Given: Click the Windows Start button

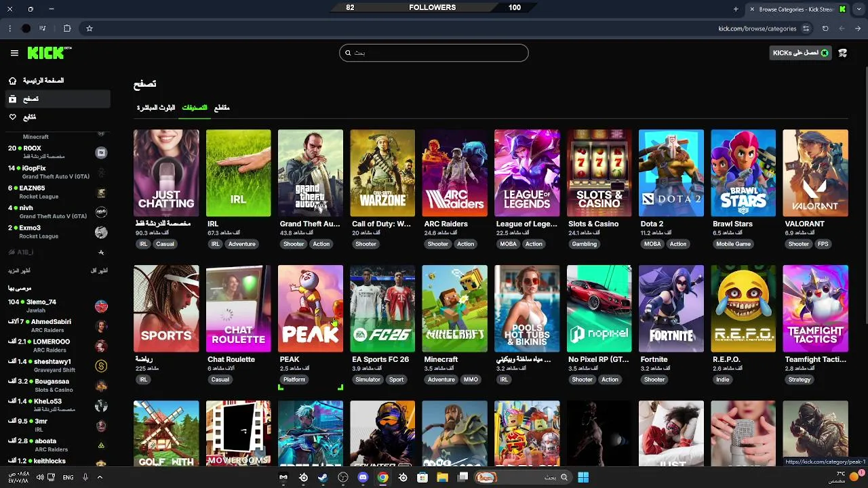Looking at the screenshot, I should (x=583, y=477).
